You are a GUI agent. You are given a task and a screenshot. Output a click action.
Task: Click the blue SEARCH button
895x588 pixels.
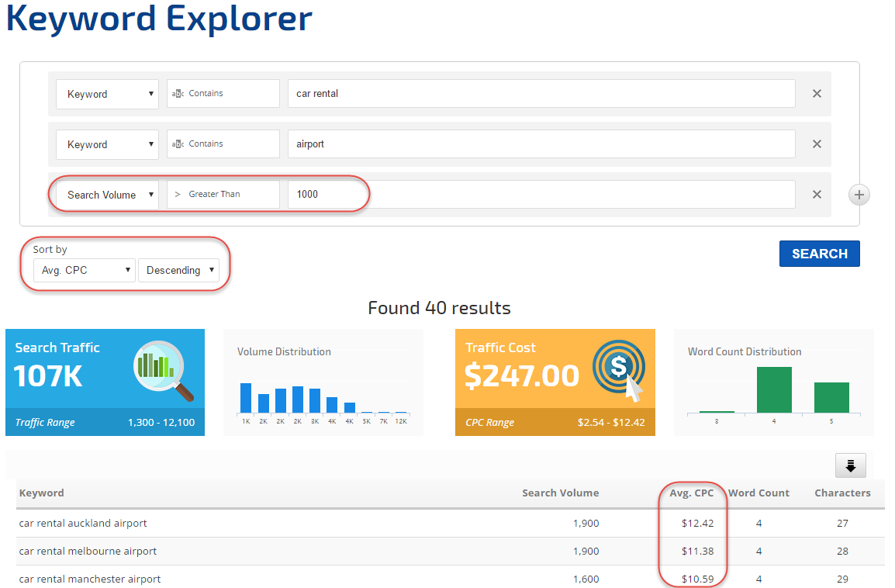(x=819, y=254)
